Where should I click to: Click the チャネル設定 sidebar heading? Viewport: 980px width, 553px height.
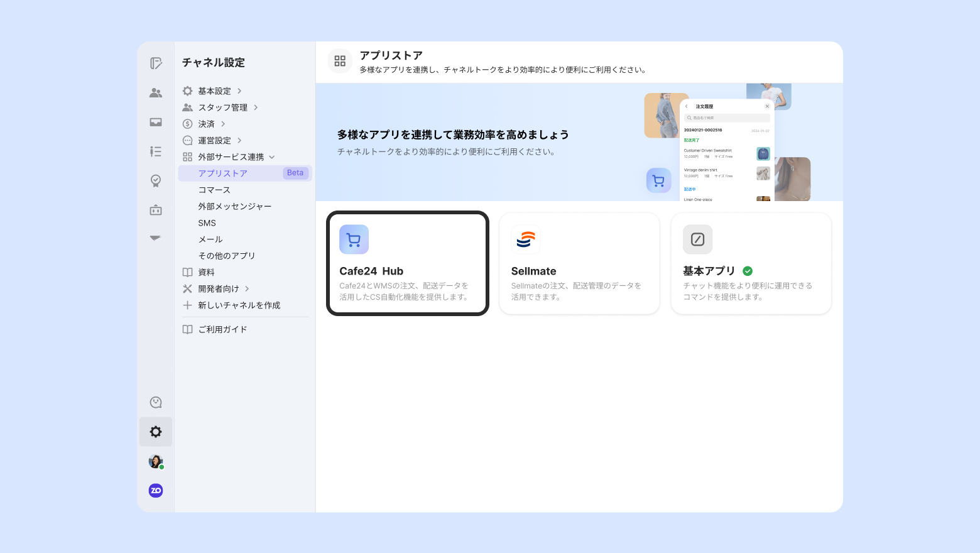[x=214, y=62]
